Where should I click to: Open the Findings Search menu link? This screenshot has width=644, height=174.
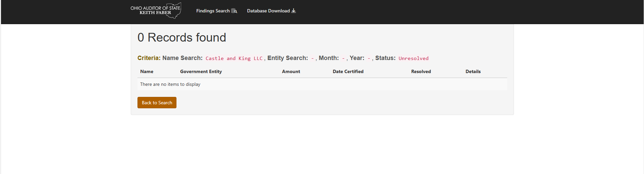[x=216, y=11]
